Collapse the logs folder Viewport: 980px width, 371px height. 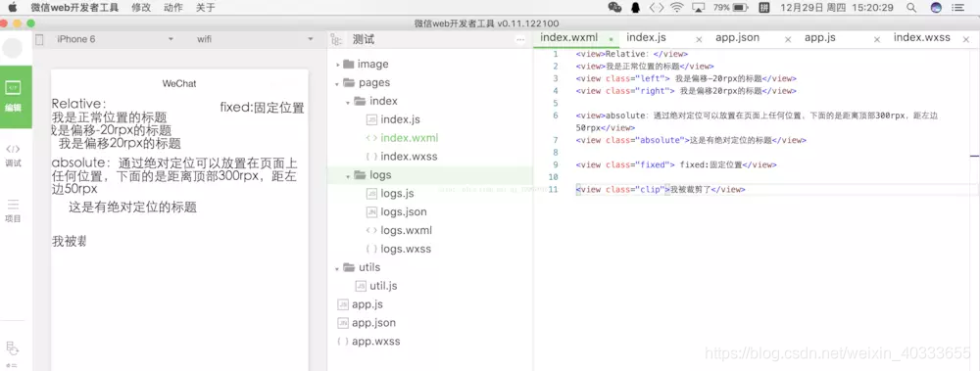[348, 175]
